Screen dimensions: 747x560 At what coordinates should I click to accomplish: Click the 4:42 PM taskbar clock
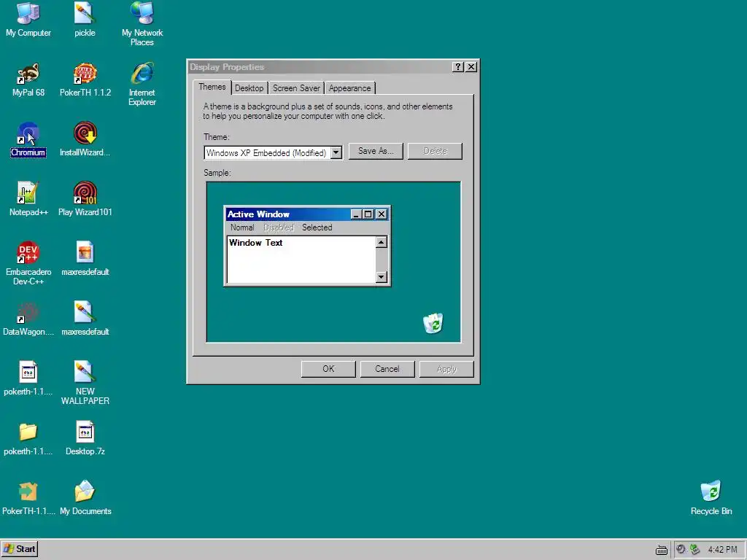(x=722, y=550)
